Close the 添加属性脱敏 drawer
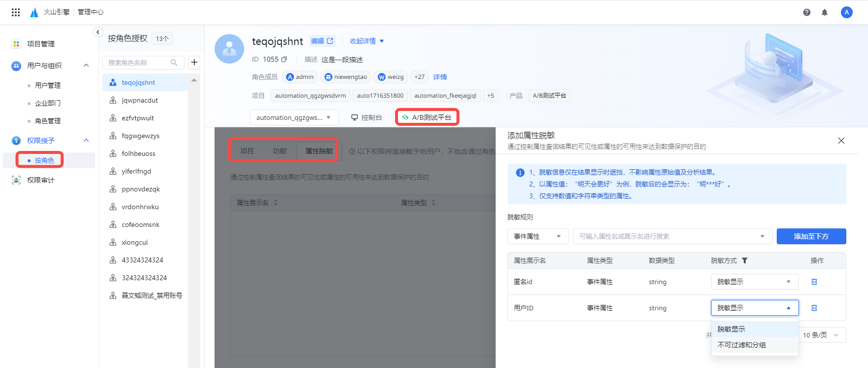868x368 pixels. click(841, 141)
